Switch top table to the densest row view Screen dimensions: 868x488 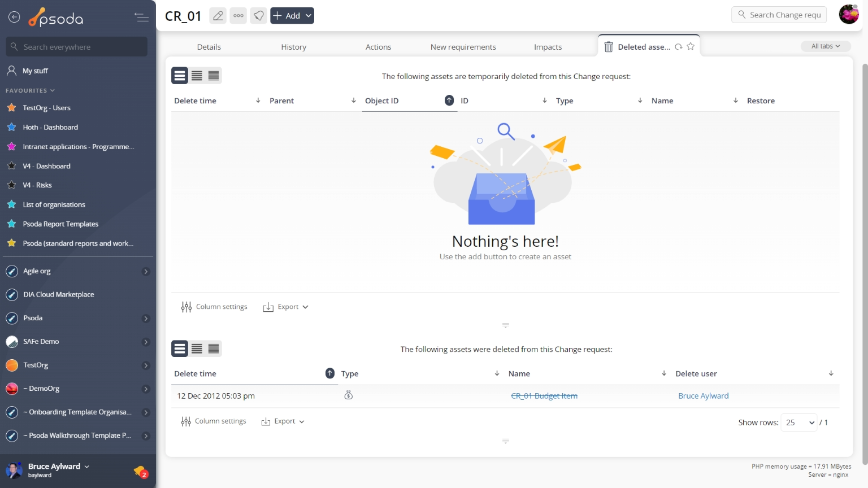[x=214, y=76]
